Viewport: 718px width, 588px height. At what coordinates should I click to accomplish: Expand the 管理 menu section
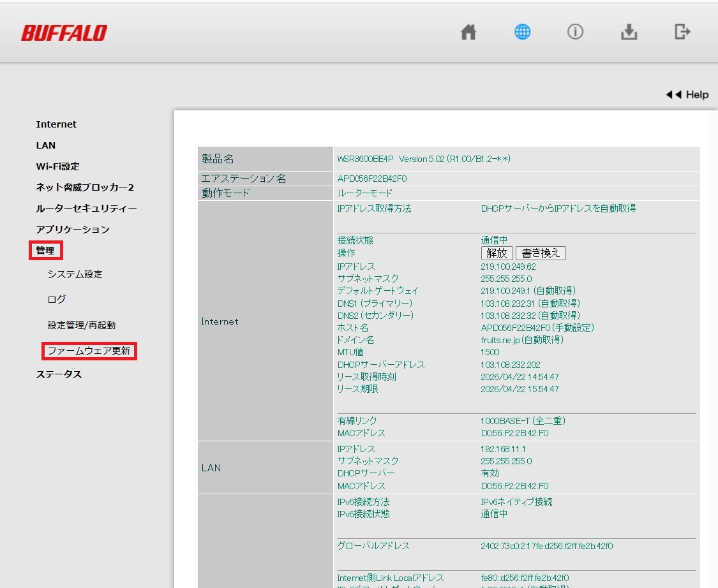coord(45,251)
